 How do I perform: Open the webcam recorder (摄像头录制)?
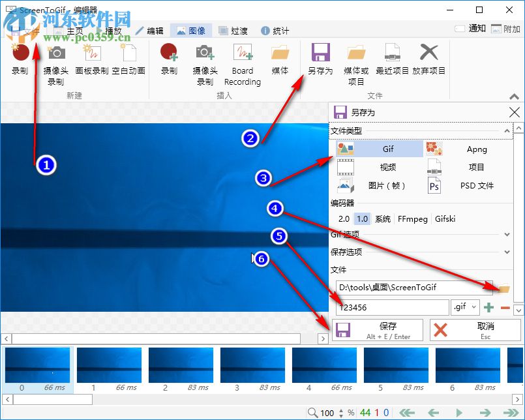click(x=55, y=62)
